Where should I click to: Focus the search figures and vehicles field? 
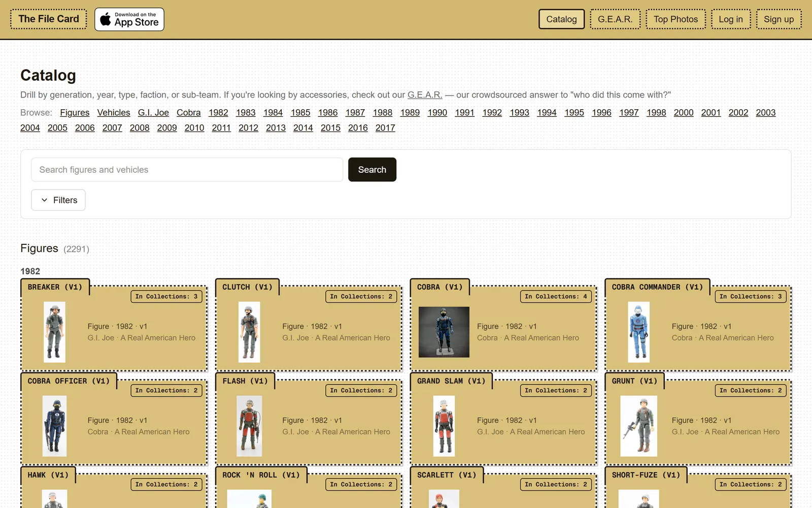pyautogui.click(x=187, y=170)
